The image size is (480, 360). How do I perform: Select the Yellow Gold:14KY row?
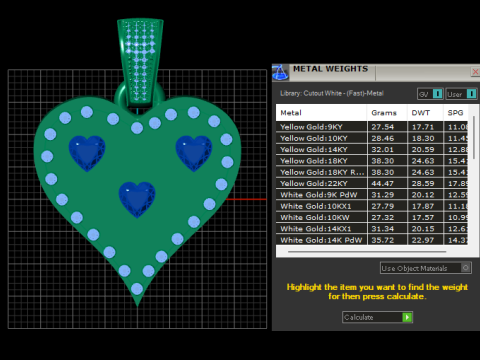click(x=372, y=150)
